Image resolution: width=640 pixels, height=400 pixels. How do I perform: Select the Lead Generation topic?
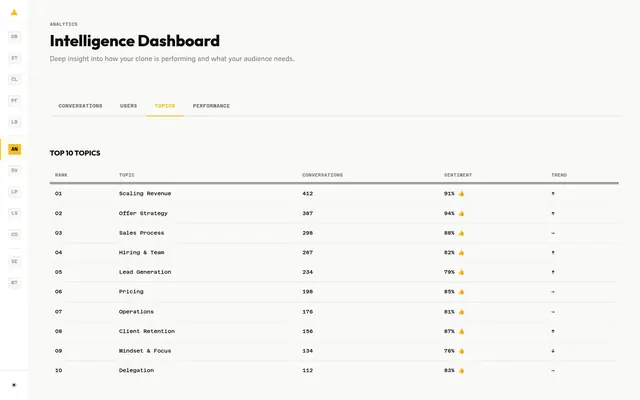145,272
